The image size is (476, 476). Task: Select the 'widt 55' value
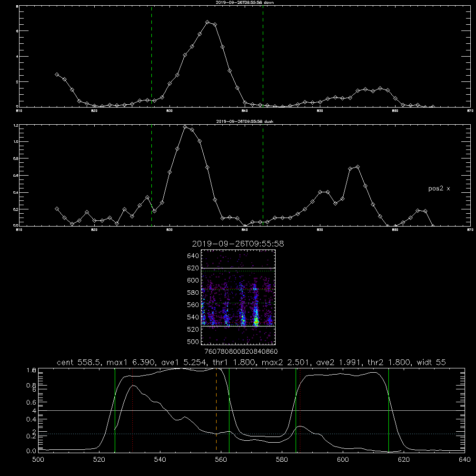[x=431, y=362]
